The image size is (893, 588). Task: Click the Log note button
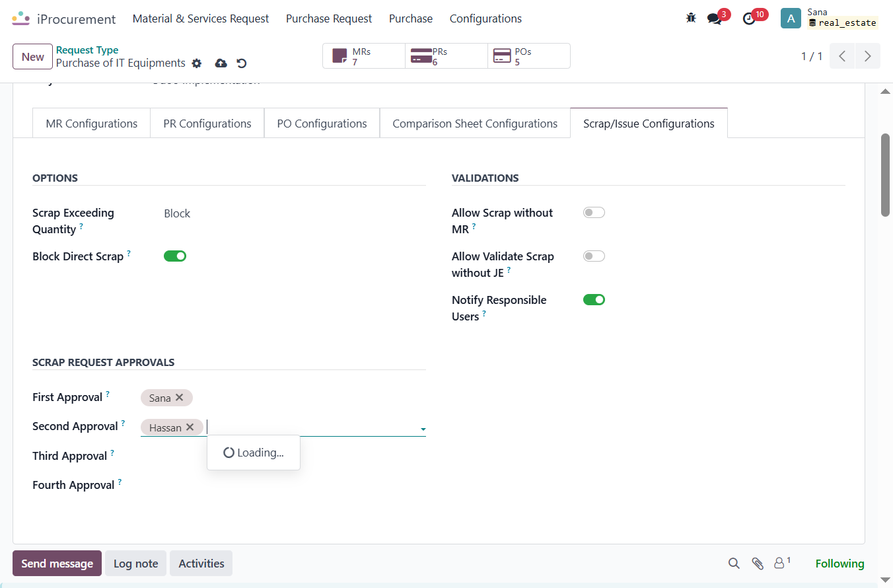coord(136,564)
